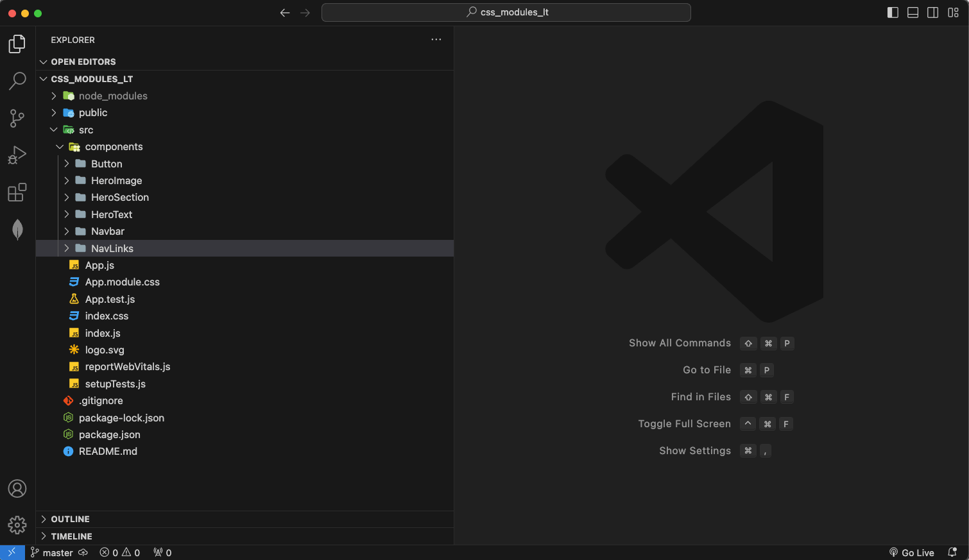Open the Explorer More Actions menu
Image resolution: width=969 pixels, height=560 pixels.
pyautogui.click(x=436, y=39)
